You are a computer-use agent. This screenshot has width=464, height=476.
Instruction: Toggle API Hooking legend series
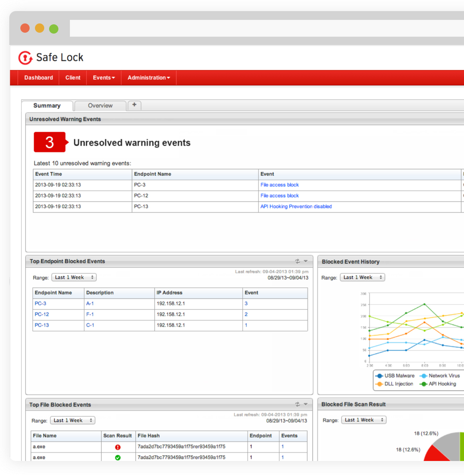click(x=438, y=384)
